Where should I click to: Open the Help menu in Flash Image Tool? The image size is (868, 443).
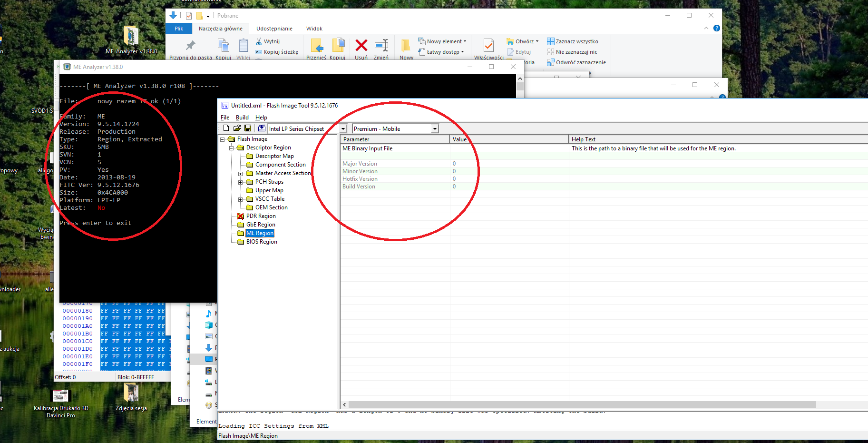coord(261,118)
